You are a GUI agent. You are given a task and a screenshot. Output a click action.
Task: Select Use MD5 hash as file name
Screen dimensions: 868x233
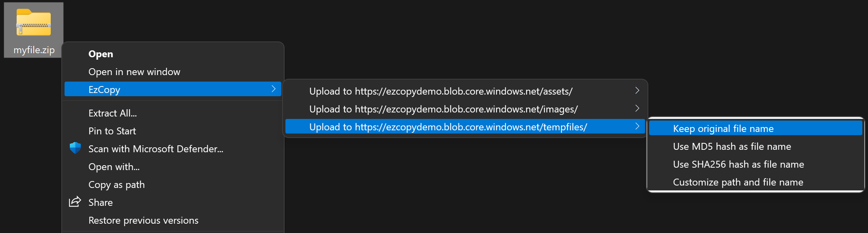732,147
